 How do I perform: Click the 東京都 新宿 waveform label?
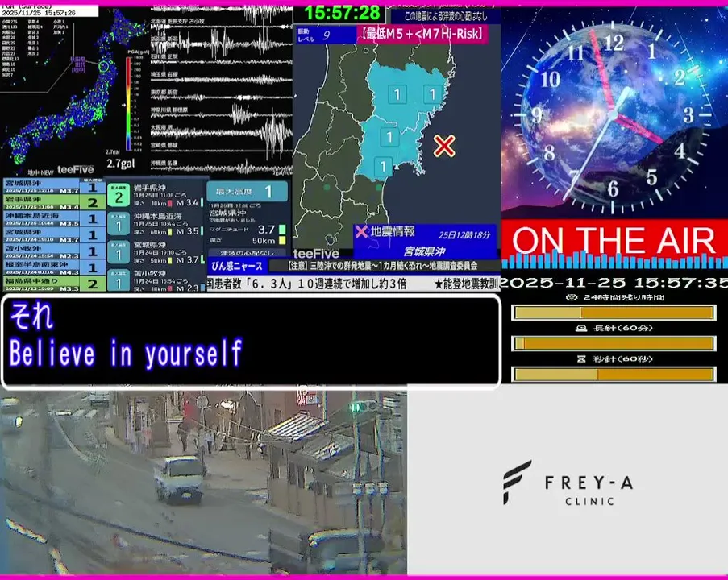(164, 92)
